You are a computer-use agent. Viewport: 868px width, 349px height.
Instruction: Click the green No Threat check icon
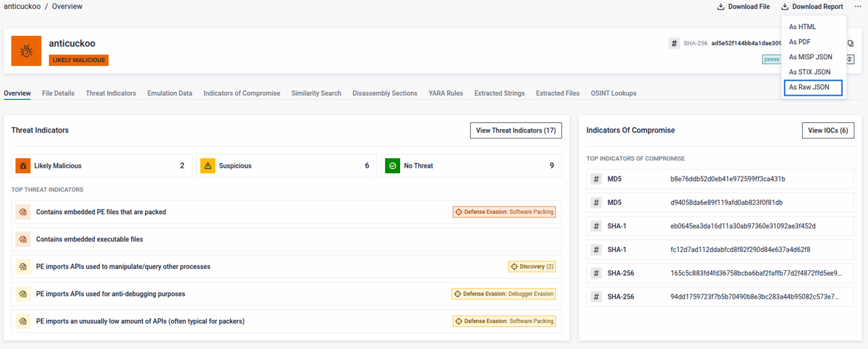[393, 166]
